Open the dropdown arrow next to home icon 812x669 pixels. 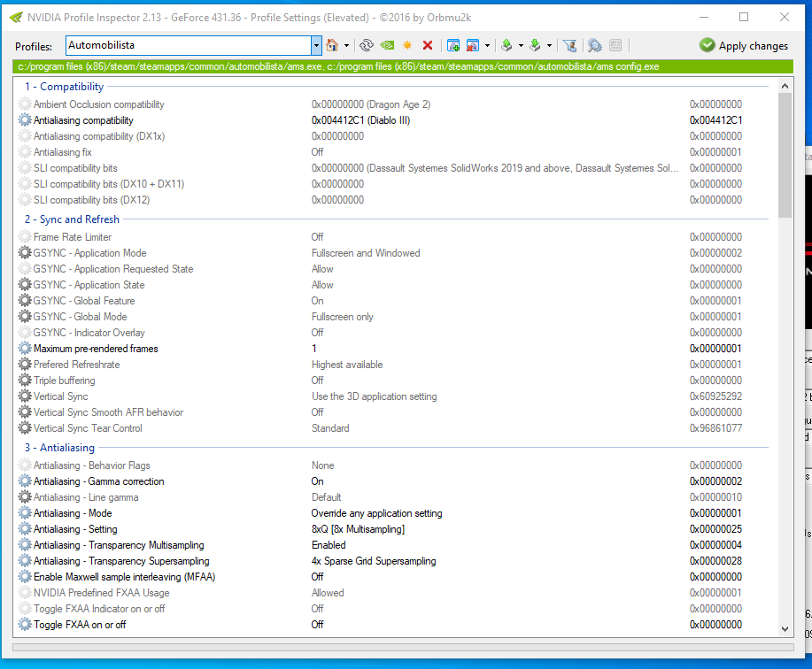tap(346, 45)
